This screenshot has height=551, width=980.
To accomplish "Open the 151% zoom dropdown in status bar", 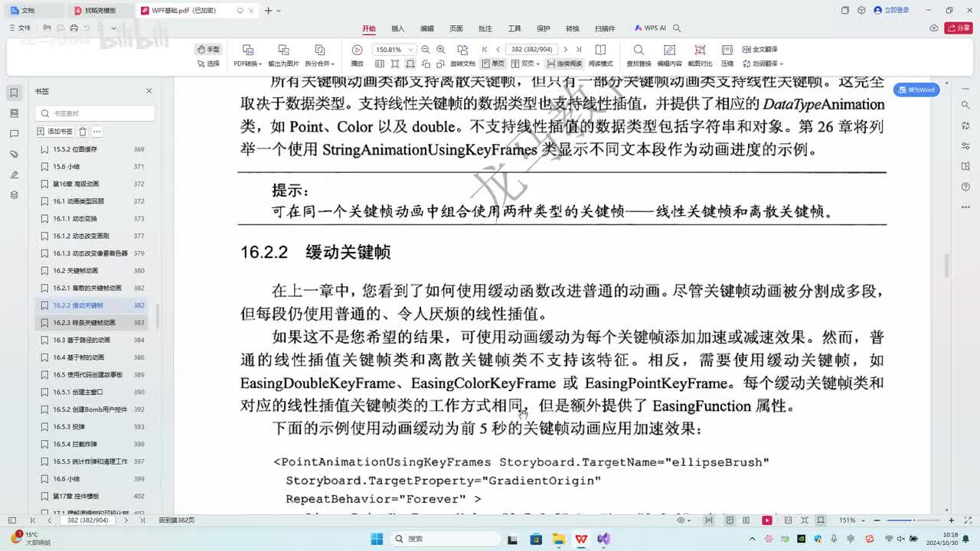I will pos(851,520).
